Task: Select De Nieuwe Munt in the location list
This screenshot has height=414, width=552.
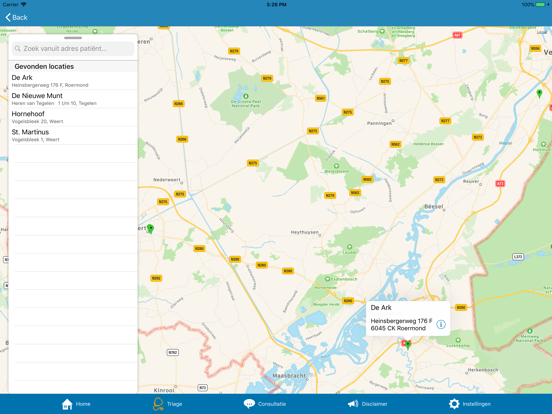Action: pos(73,99)
